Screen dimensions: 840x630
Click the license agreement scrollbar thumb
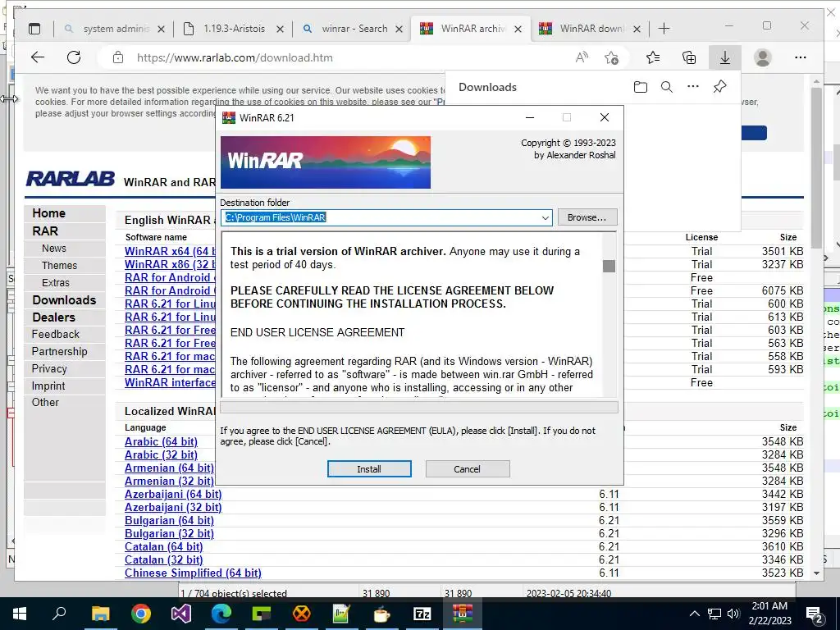tap(609, 266)
